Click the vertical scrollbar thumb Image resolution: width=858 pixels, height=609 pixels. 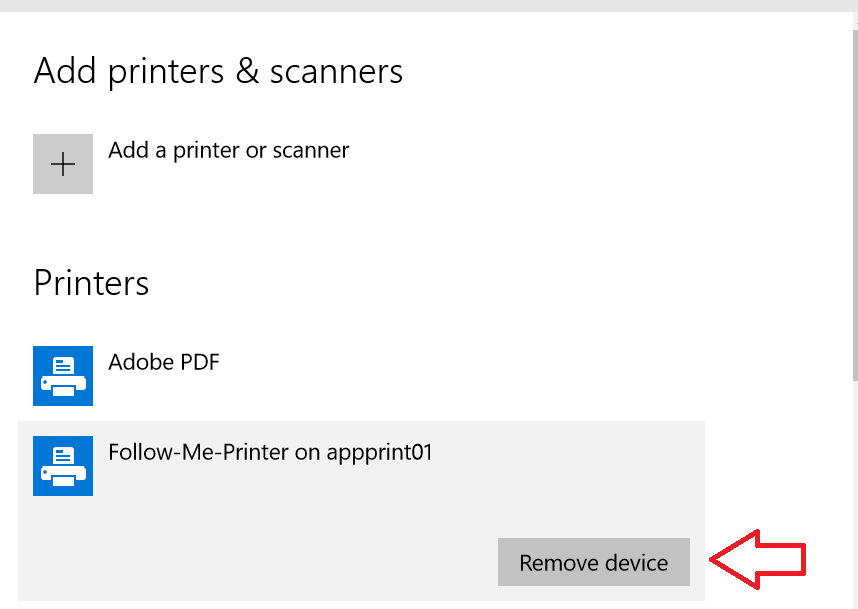853,200
